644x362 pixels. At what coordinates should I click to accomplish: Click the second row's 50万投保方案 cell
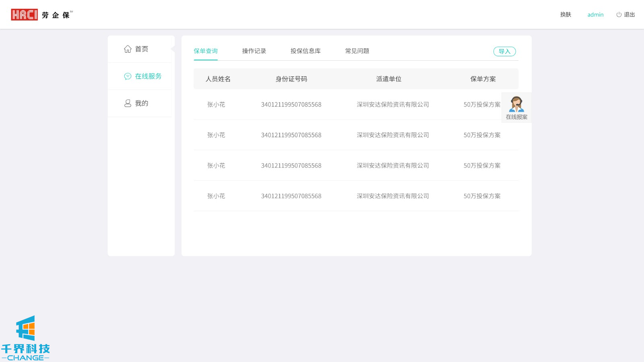(482, 135)
